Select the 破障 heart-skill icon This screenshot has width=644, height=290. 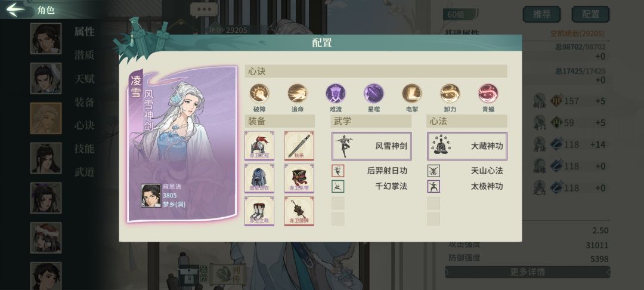pos(259,93)
